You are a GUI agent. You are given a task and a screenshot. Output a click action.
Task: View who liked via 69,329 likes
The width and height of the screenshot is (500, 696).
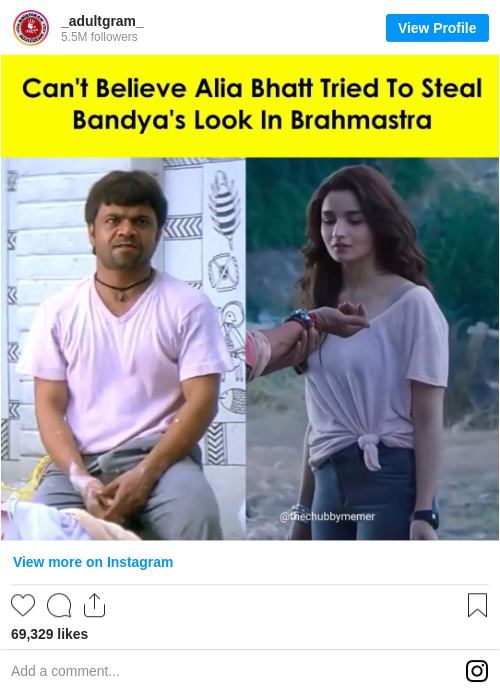click(x=49, y=634)
